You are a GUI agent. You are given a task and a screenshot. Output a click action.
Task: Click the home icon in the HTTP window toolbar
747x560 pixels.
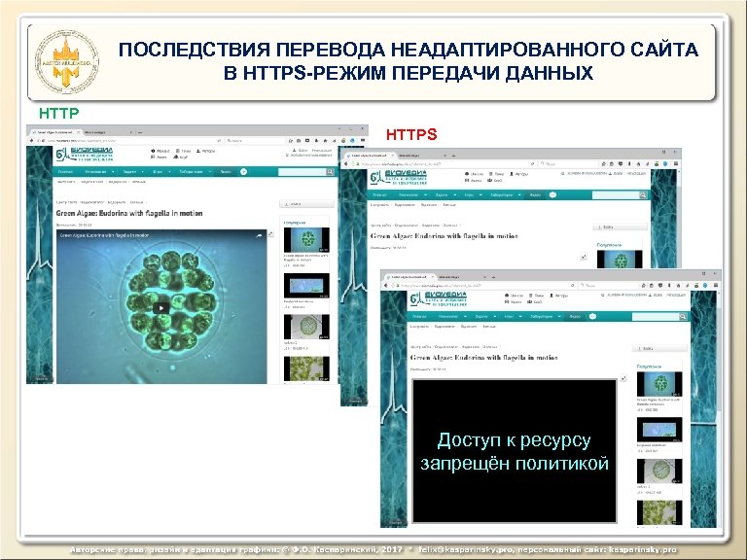click(x=325, y=140)
